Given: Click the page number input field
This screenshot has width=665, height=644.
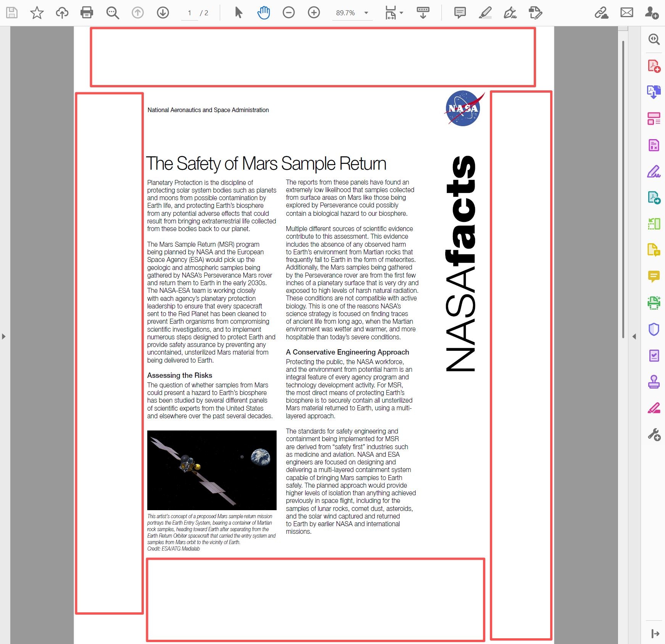Looking at the screenshot, I should [189, 13].
